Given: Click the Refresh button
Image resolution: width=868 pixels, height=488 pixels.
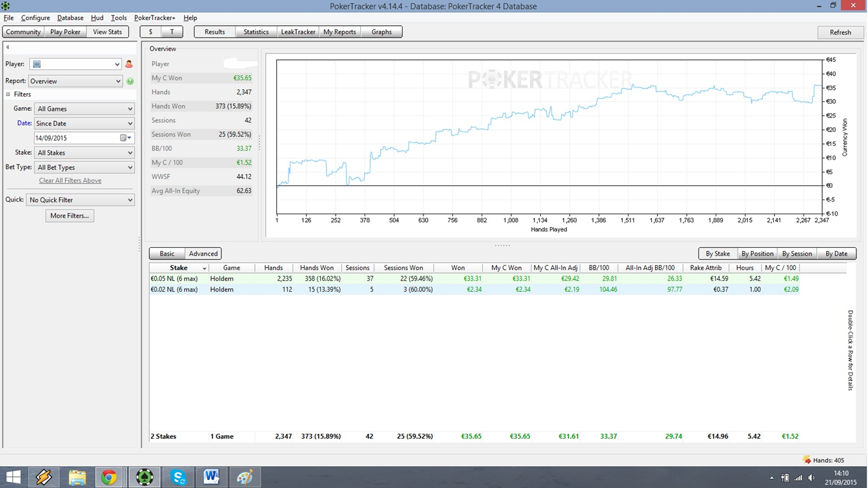Looking at the screenshot, I should coord(840,32).
